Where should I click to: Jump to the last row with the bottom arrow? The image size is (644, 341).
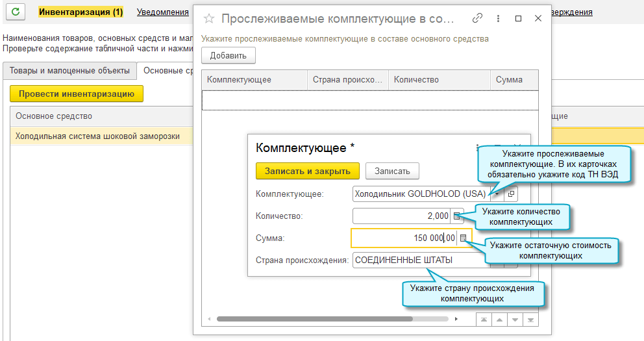point(530,320)
